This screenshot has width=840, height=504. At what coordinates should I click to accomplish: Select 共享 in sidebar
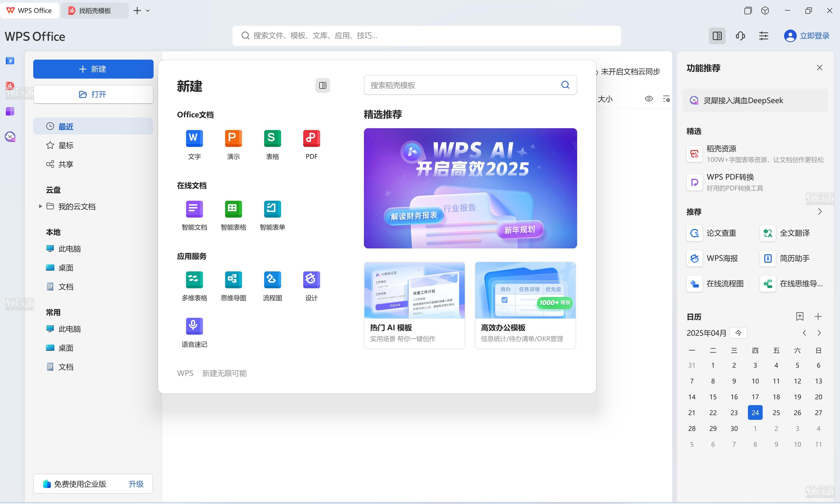pyautogui.click(x=93, y=164)
